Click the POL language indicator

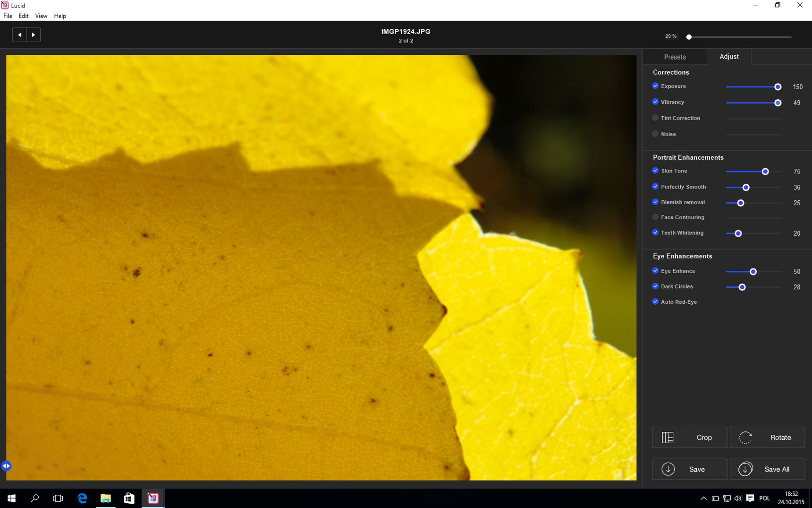pyautogui.click(x=764, y=499)
